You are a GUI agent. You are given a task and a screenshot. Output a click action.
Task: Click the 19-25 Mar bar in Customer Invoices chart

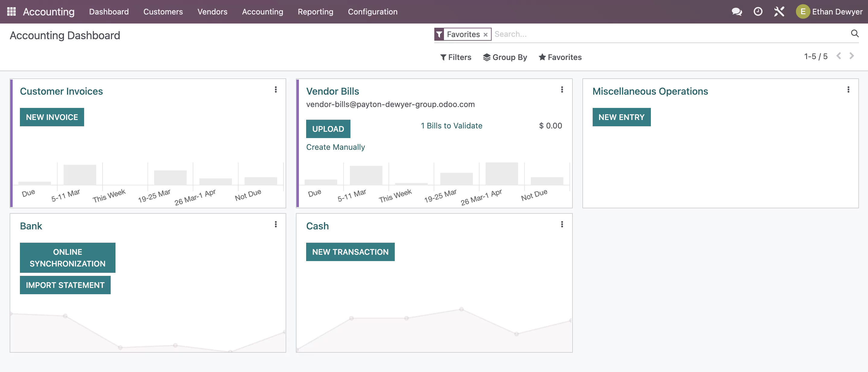point(170,178)
